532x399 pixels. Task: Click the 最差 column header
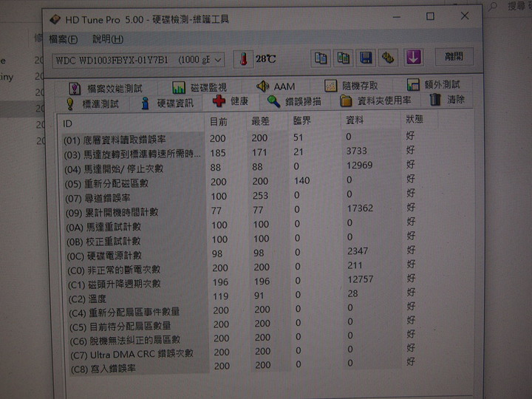(267, 121)
